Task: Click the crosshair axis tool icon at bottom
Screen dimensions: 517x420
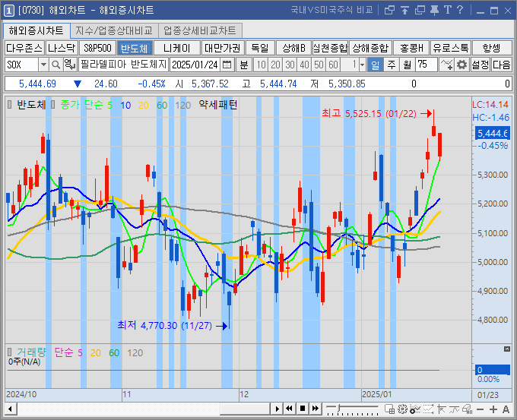Action: coord(441,409)
